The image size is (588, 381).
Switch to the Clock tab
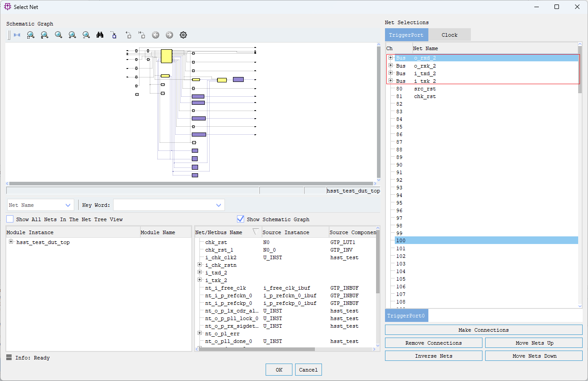tap(449, 34)
